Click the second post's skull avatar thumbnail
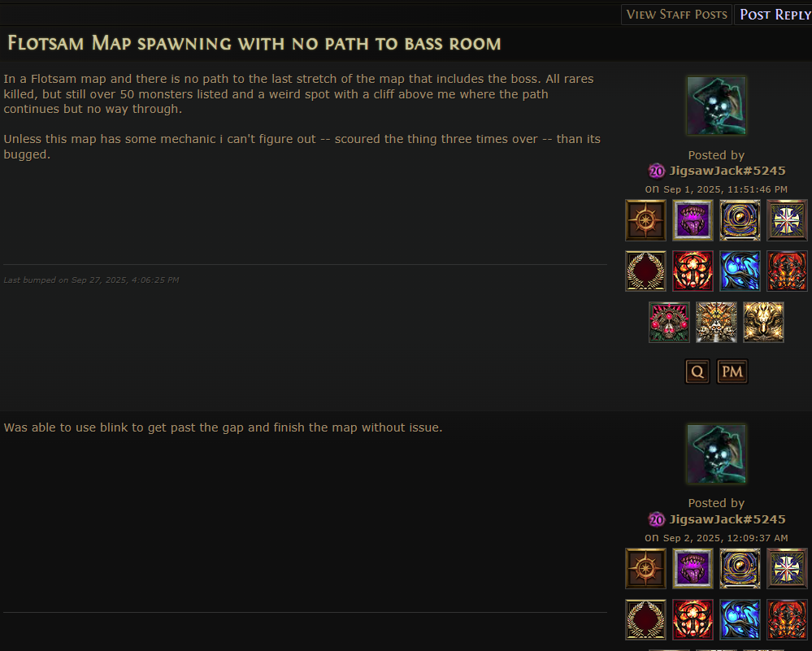The width and height of the screenshot is (812, 651). pos(716,454)
